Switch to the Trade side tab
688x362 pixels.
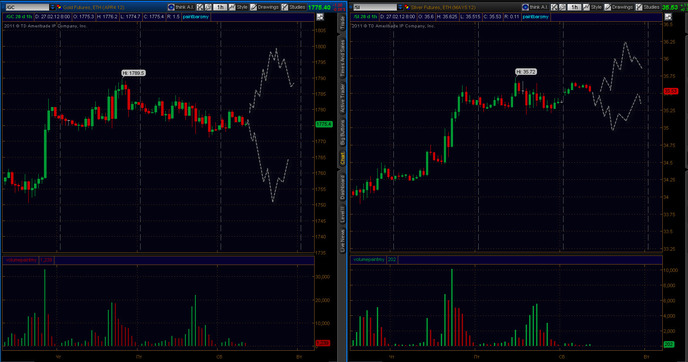click(x=342, y=24)
